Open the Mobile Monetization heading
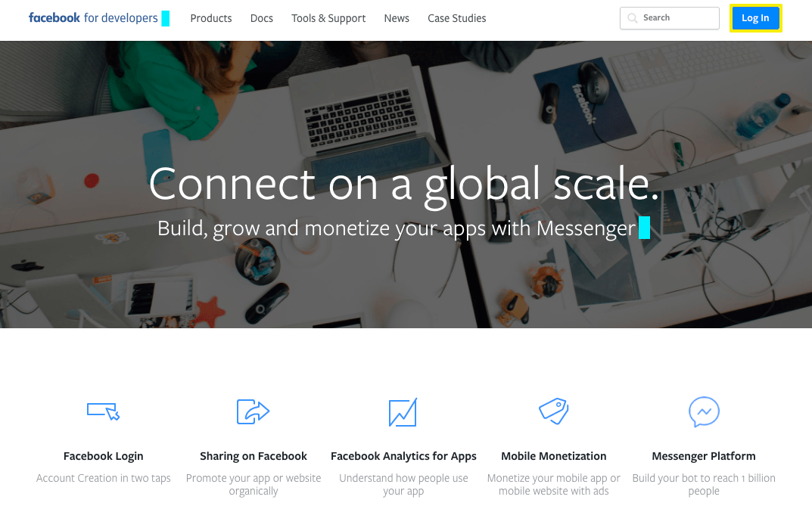Image resolution: width=812 pixels, height=509 pixels. tap(554, 456)
